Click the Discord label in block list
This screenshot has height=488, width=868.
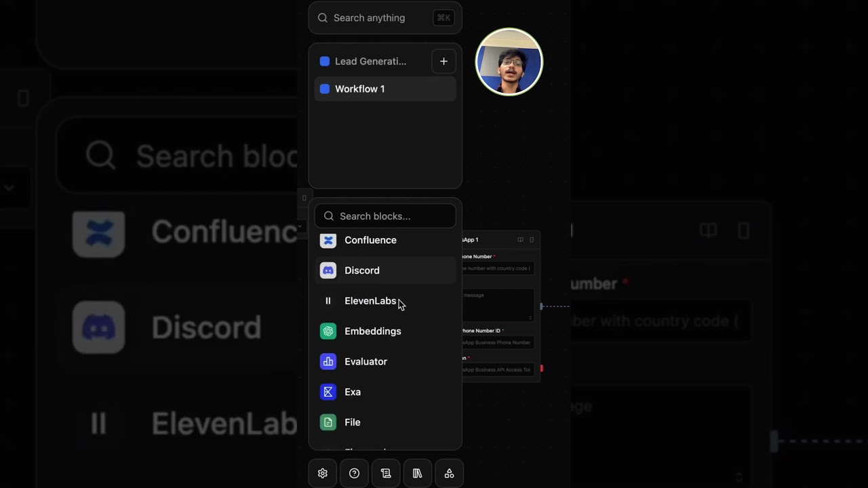click(x=362, y=270)
